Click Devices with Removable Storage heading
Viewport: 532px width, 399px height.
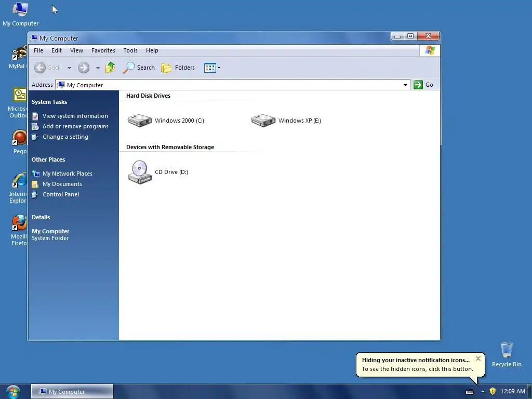click(x=170, y=147)
